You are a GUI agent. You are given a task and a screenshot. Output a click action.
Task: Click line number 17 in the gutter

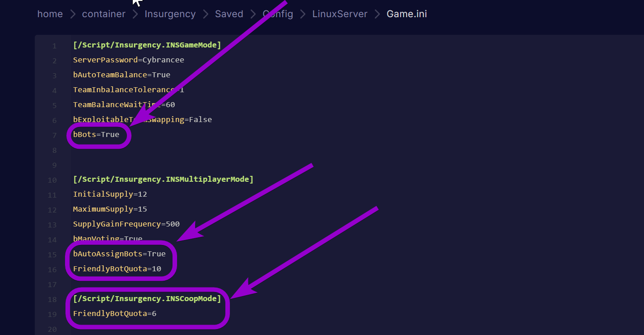pos(52,284)
